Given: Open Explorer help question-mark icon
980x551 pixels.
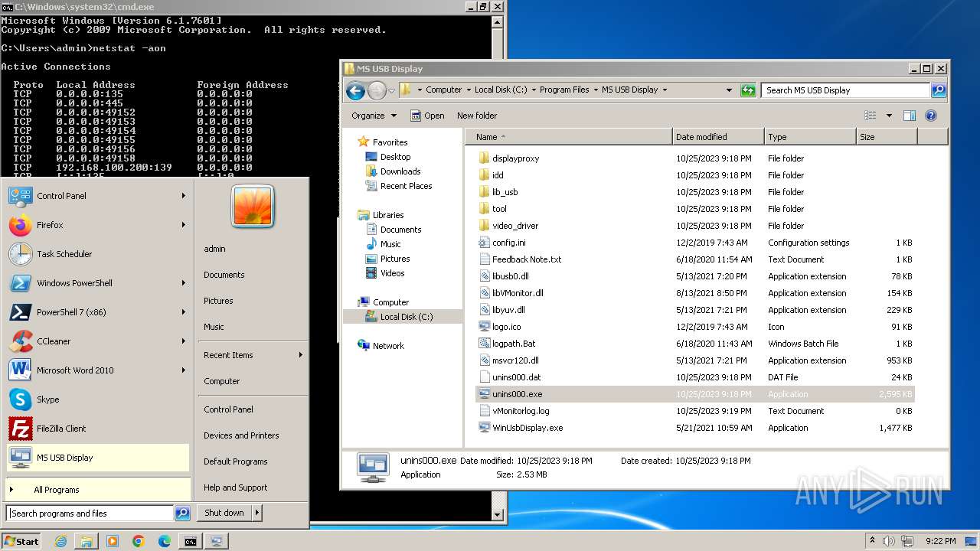Looking at the screenshot, I should [931, 116].
